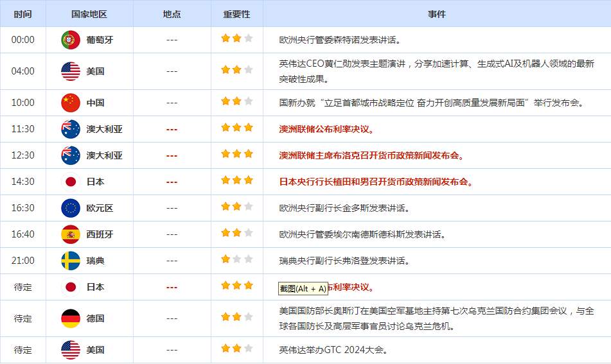Click the star rating in the 00:00 row
611x364 pixels.
tap(237, 38)
